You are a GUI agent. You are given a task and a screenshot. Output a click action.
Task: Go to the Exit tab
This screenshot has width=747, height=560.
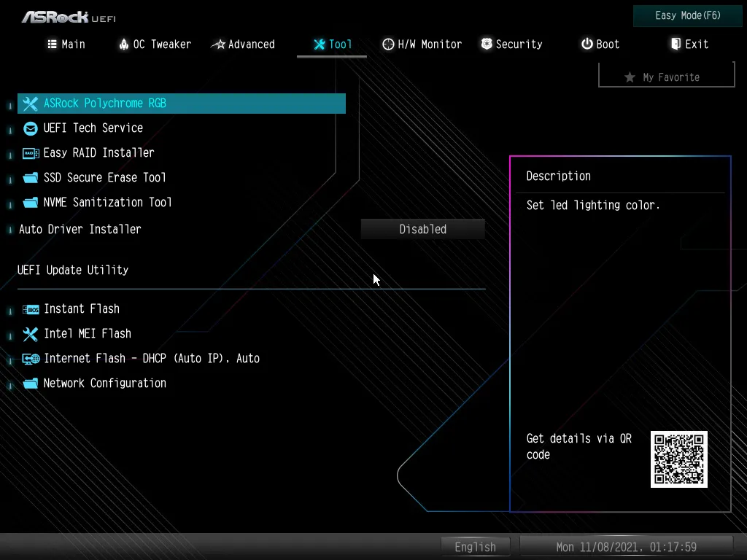click(690, 44)
